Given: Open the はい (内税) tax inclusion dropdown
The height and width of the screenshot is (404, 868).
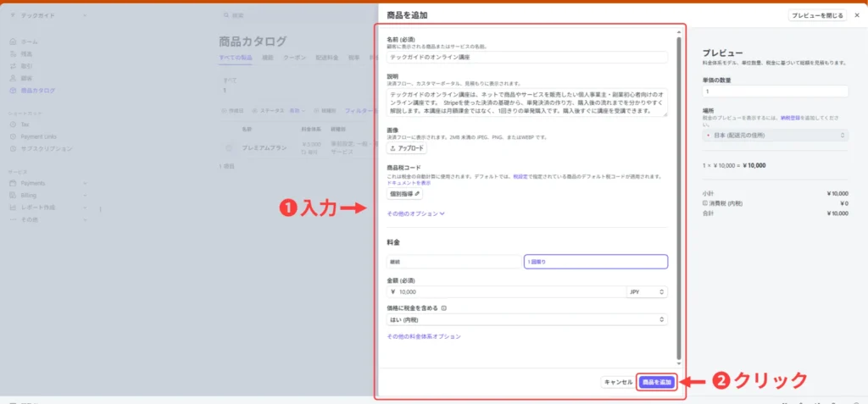Looking at the screenshot, I should click(527, 320).
